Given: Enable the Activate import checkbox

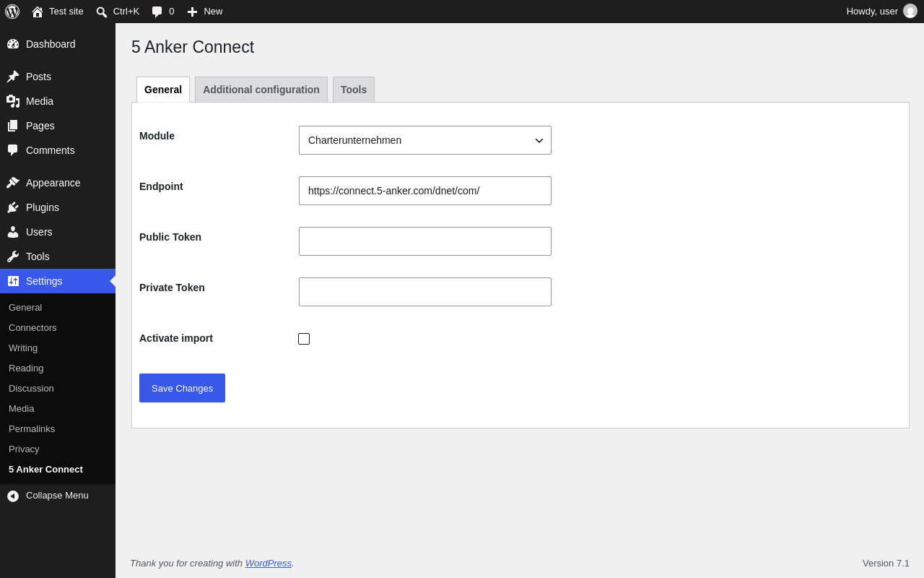Looking at the screenshot, I should point(304,339).
